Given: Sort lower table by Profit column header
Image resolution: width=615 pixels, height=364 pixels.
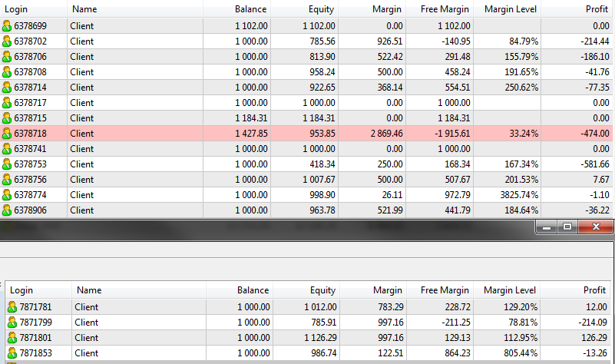Looking at the screenshot, I should [x=576, y=290].
